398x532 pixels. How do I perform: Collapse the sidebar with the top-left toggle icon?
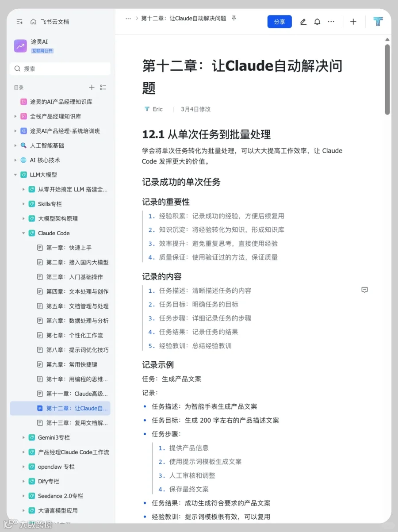(x=19, y=22)
